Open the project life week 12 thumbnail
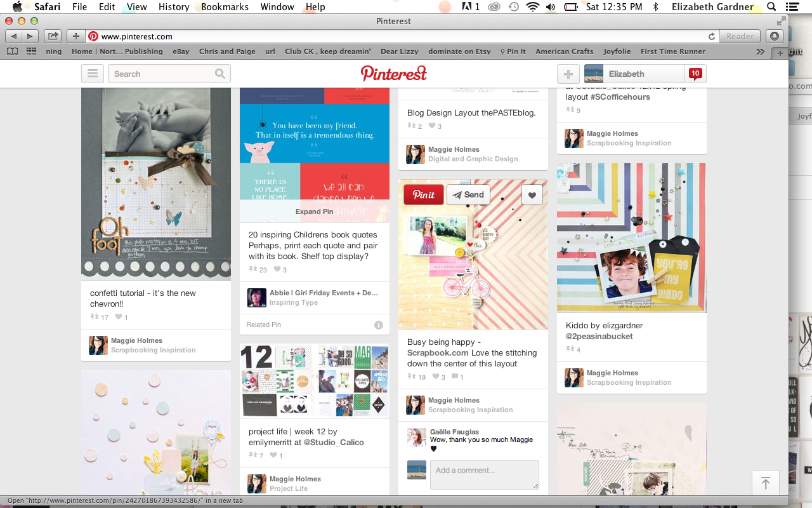 pos(315,381)
